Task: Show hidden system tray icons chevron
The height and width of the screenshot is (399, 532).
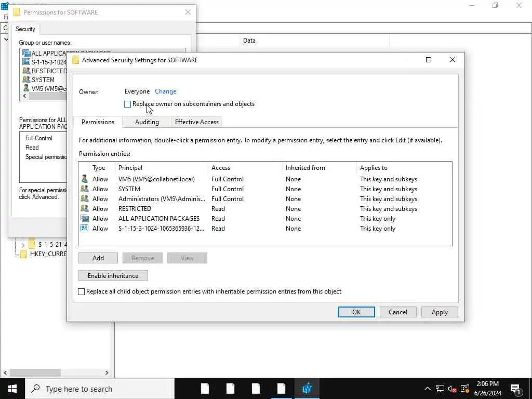Action: pyautogui.click(x=428, y=389)
